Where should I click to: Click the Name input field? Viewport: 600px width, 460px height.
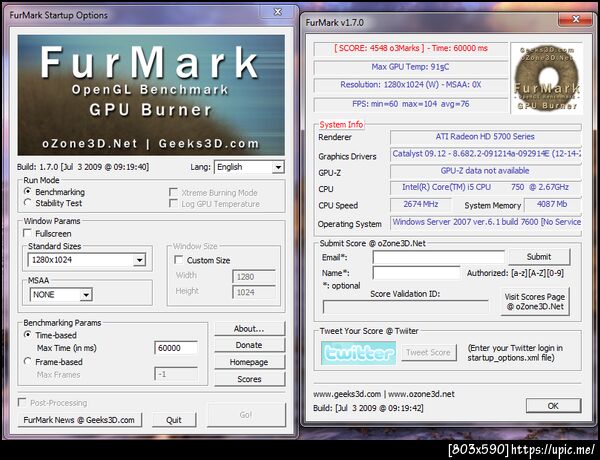coord(416,273)
